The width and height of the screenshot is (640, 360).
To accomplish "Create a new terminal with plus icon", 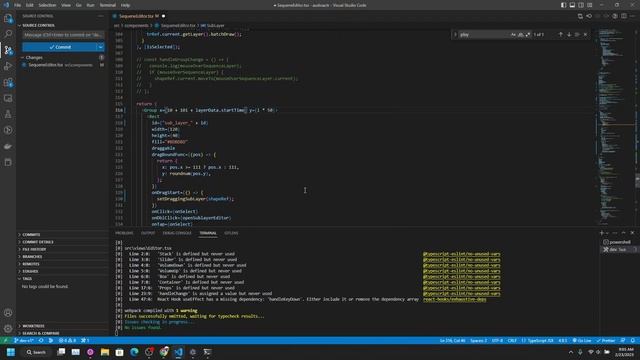I will pyautogui.click(x=602, y=233).
